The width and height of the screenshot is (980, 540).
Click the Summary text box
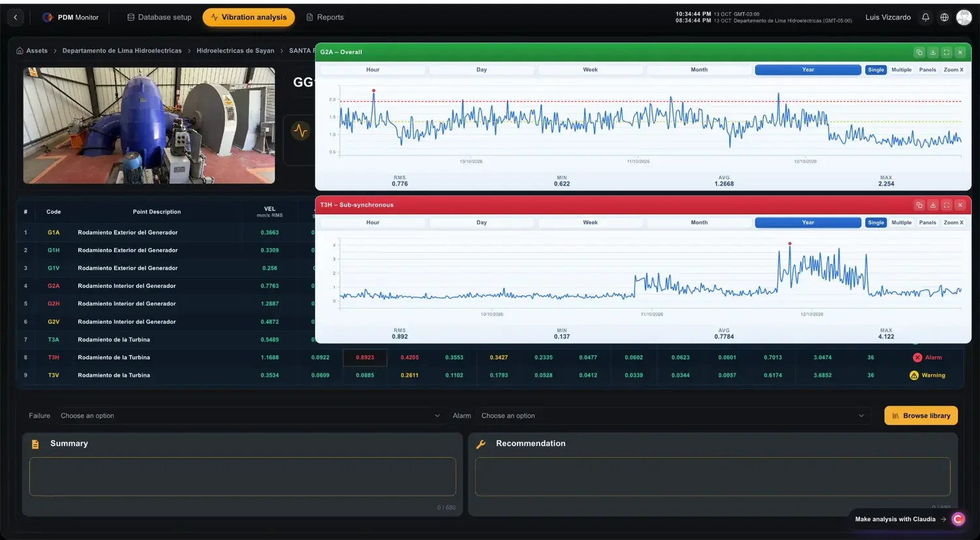[x=242, y=477]
